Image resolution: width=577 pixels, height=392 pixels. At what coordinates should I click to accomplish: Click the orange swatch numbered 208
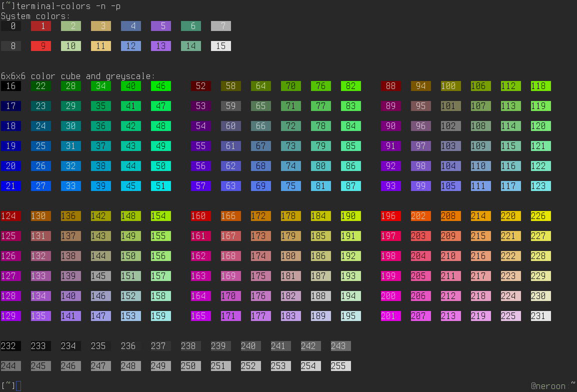pos(450,216)
